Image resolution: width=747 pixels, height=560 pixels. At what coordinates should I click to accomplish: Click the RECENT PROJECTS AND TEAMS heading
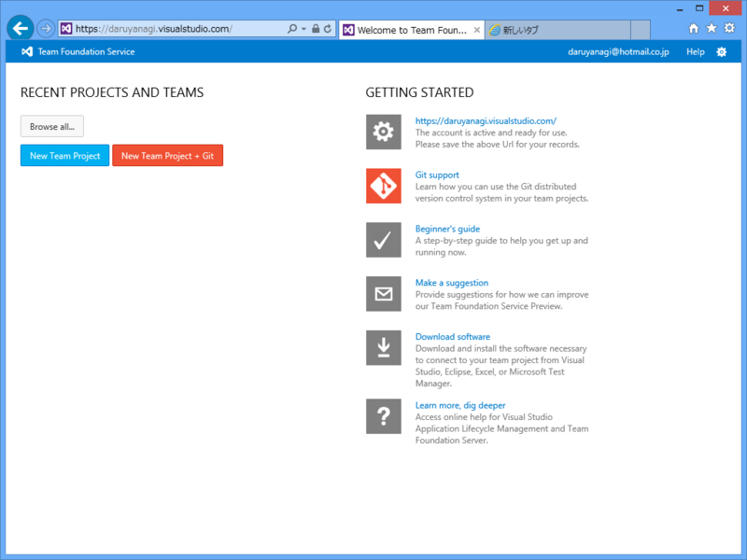(x=112, y=92)
